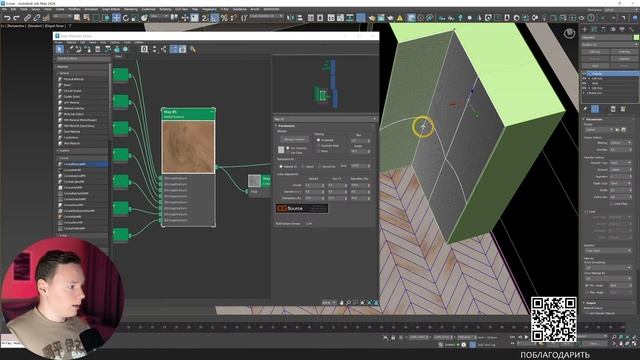The height and width of the screenshot is (360, 640).
Task: Select CoronaPhysicalMtl in the material browser
Action: tap(83, 164)
